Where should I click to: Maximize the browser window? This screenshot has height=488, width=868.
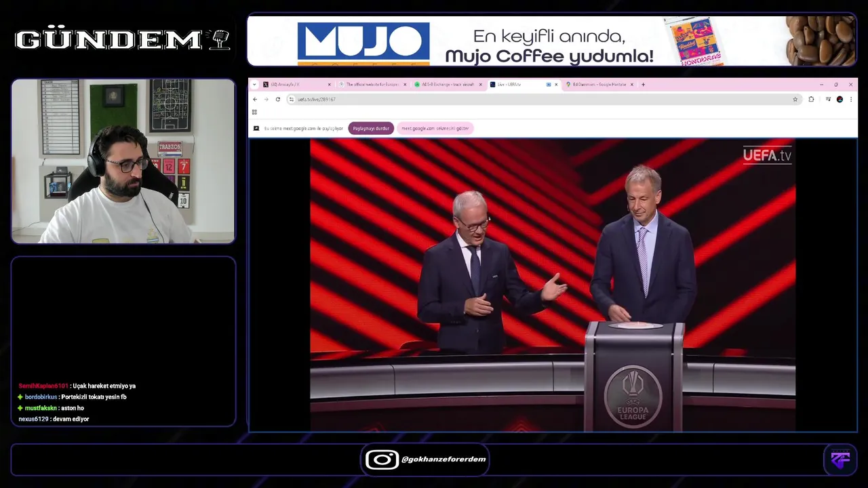[835, 85]
